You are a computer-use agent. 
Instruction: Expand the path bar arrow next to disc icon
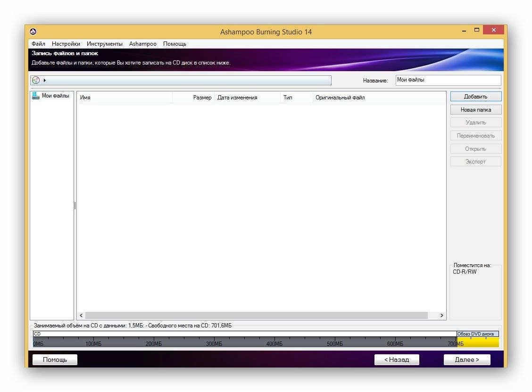point(44,80)
